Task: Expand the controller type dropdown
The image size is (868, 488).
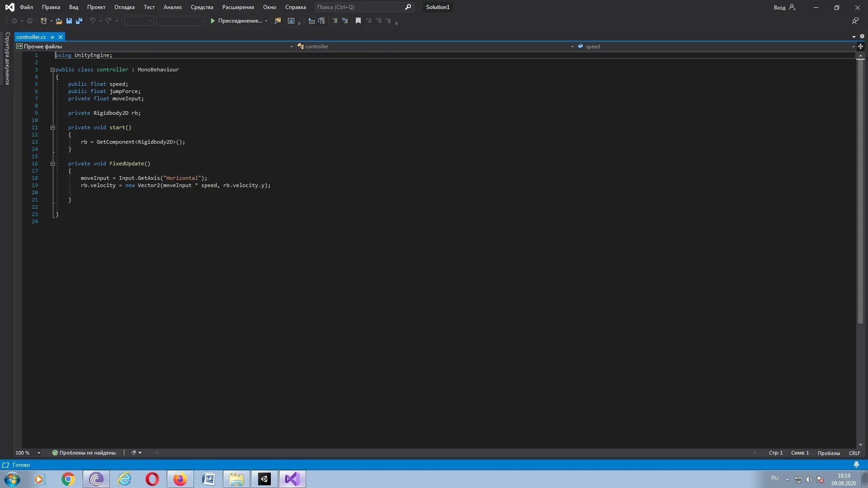Action: point(572,47)
